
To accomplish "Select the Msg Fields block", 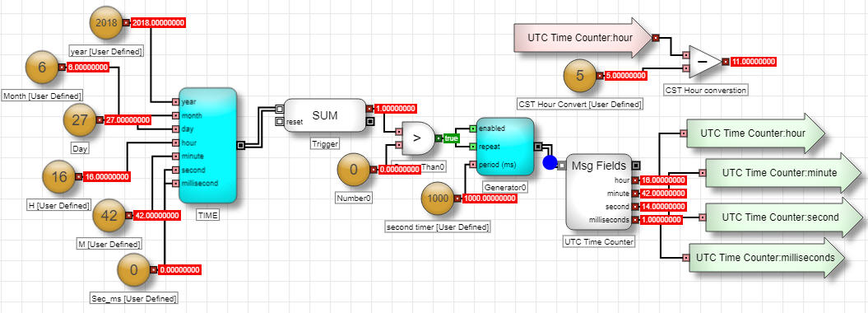I will click(599, 192).
